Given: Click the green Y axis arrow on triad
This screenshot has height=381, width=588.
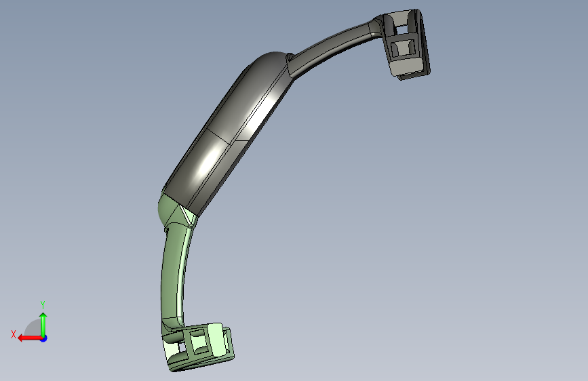Looking at the screenshot, I should coord(43,324).
